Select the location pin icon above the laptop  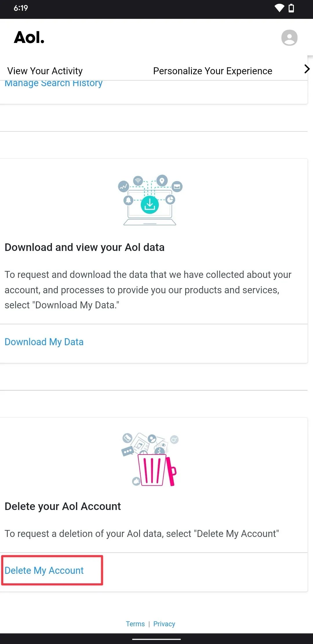click(x=162, y=180)
